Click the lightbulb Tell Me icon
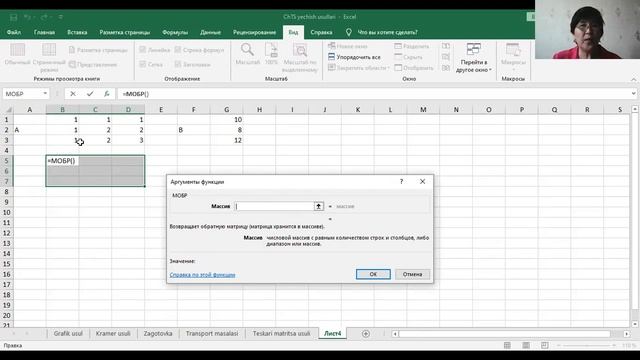 (x=349, y=32)
